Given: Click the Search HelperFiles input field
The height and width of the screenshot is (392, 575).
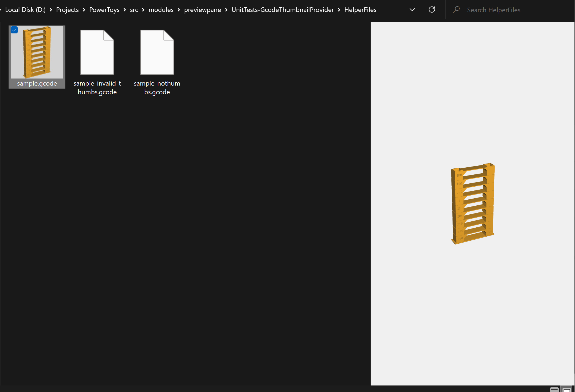Looking at the screenshot, I should tap(508, 10).
